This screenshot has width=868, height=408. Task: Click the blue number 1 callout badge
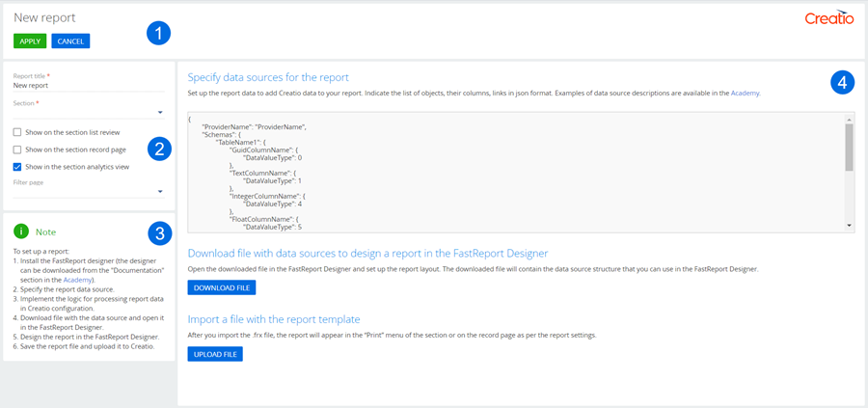158,33
